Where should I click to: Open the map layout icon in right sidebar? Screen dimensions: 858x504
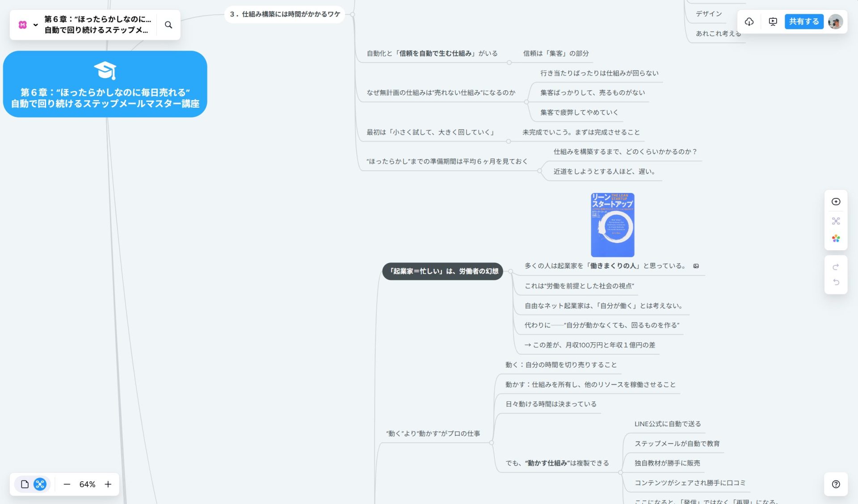[836, 221]
